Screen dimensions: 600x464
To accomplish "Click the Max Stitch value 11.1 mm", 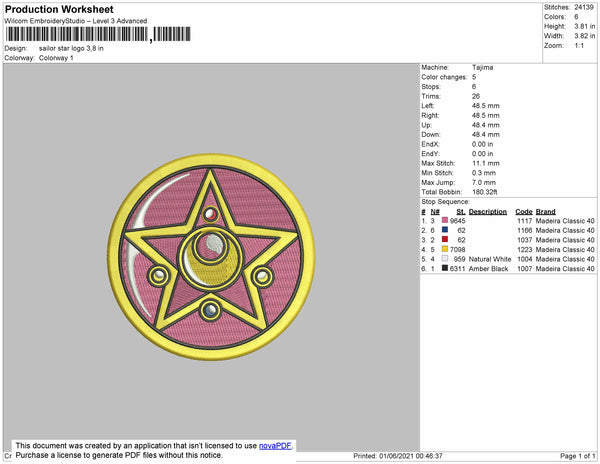I will [x=485, y=163].
